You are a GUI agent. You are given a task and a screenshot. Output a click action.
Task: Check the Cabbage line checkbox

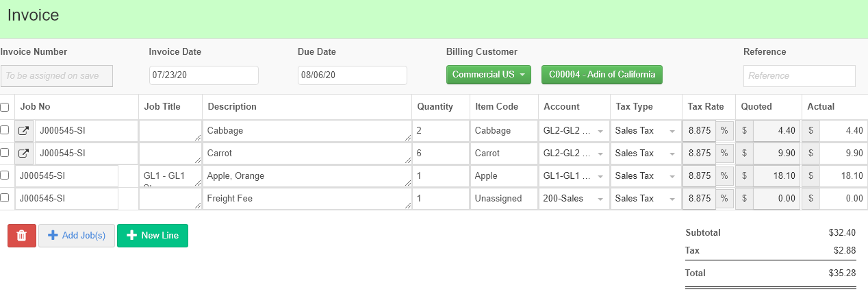[5, 130]
